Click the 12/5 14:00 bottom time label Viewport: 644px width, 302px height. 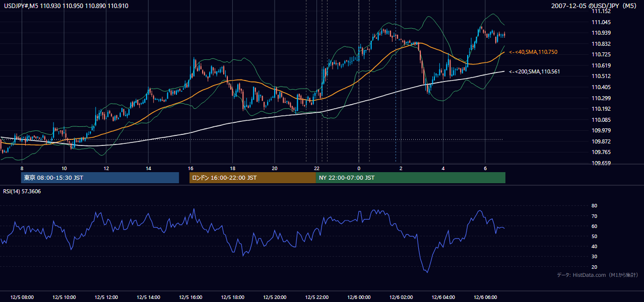pyautogui.click(x=148, y=297)
